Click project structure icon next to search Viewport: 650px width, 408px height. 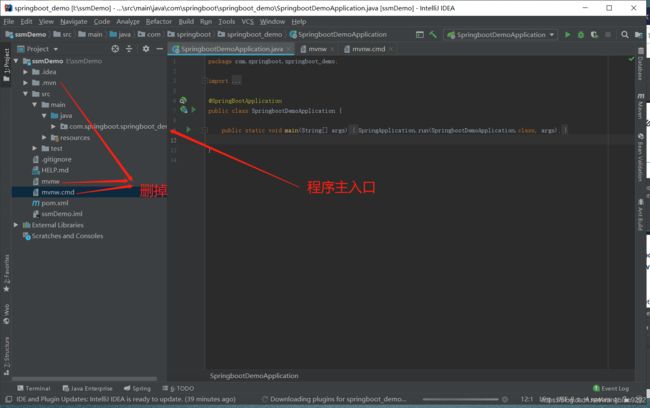click(638, 35)
